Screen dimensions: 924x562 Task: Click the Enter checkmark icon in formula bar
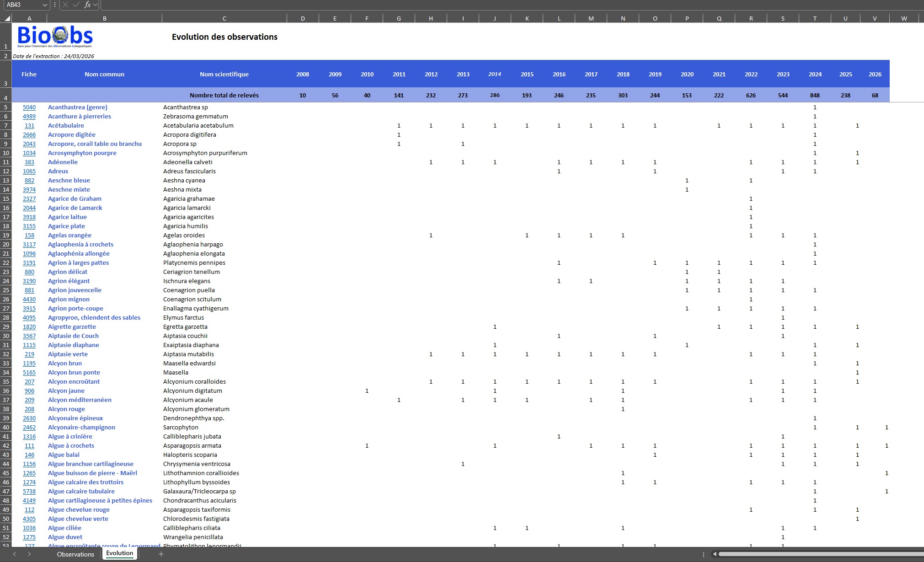pyautogui.click(x=76, y=5)
